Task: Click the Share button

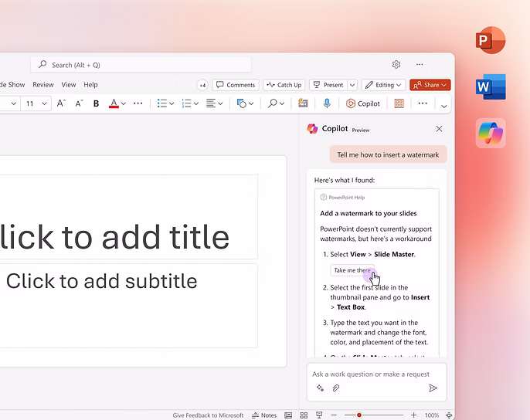Action: pos(430,85)
